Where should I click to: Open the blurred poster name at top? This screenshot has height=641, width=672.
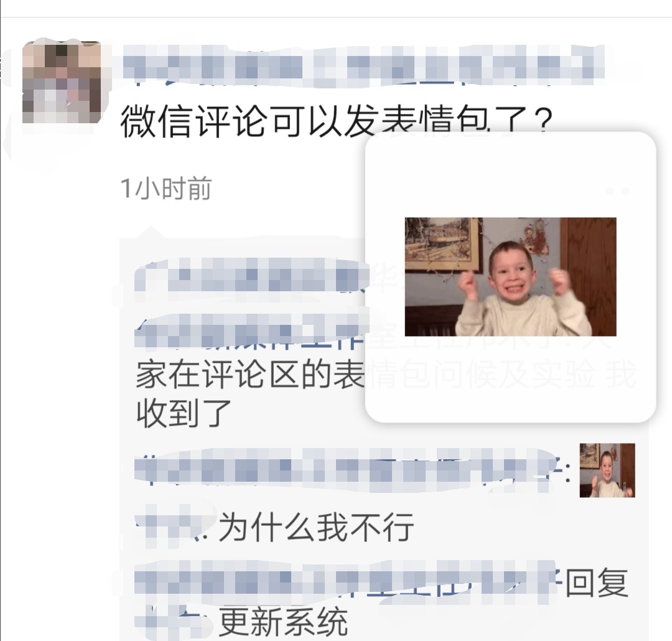[363, 65]
